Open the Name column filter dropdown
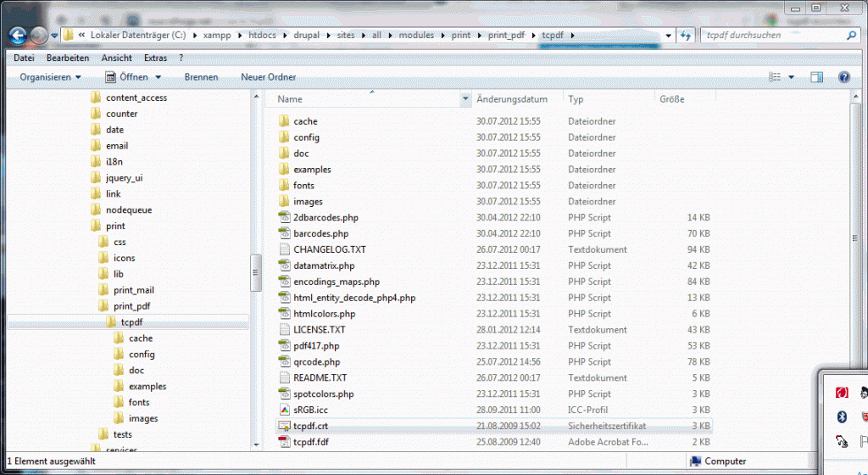 [465, 99]
